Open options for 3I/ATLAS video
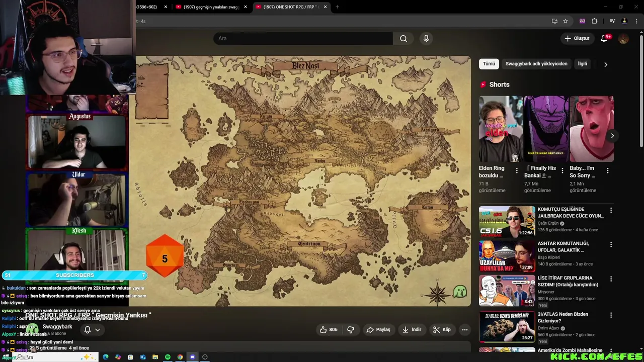644x362 pixels. click(x=611, y=315)
